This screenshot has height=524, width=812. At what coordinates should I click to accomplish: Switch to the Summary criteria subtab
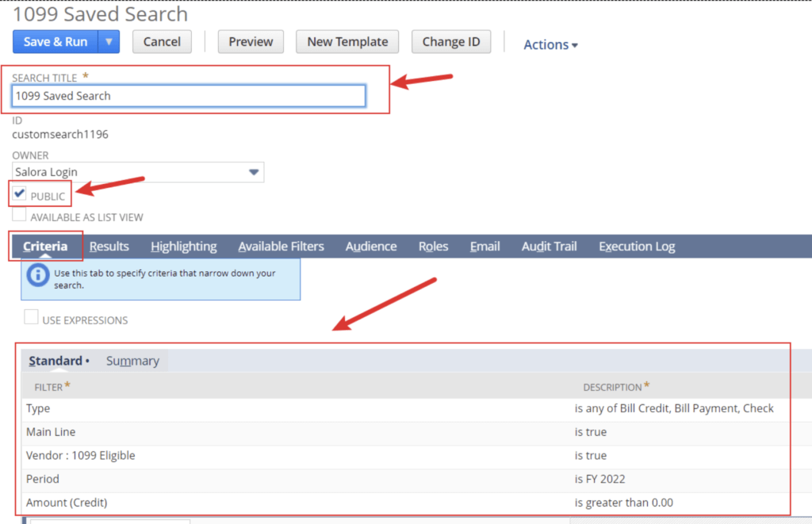(x=132, y=361)
